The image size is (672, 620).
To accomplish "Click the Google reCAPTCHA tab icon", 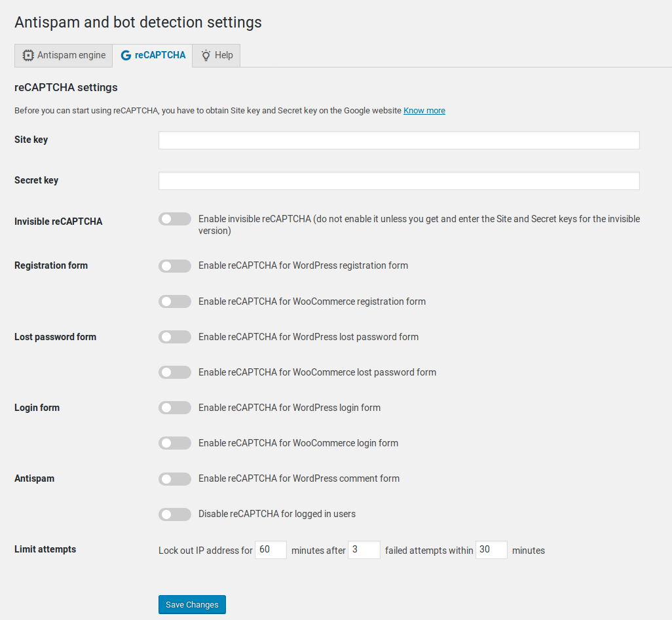I will tap(126, 56).
